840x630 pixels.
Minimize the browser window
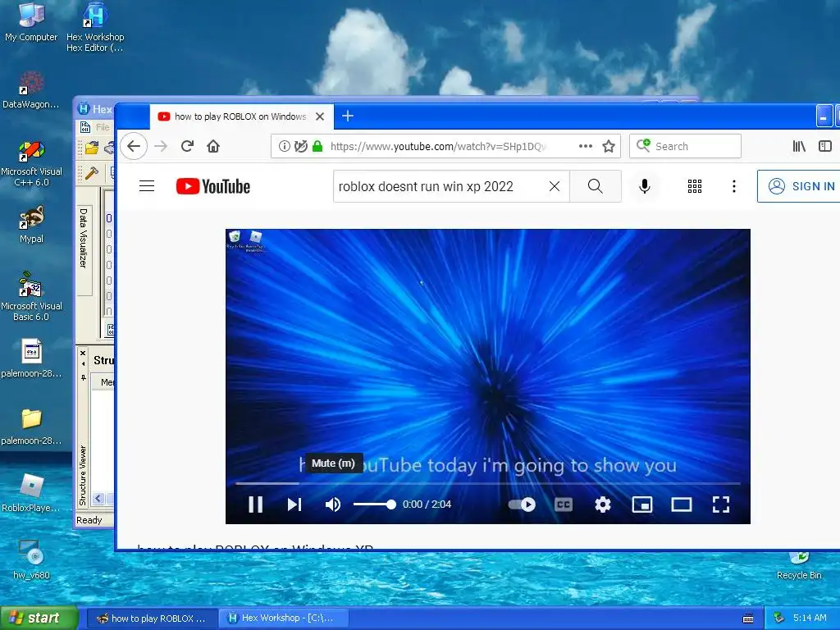pyautogui.click(x=824, y=116)
